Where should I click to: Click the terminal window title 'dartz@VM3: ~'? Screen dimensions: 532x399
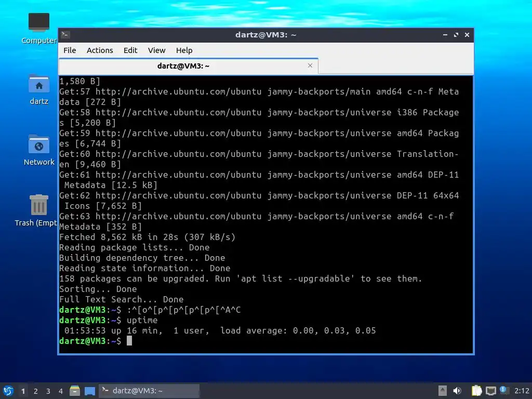pos(266,35)
